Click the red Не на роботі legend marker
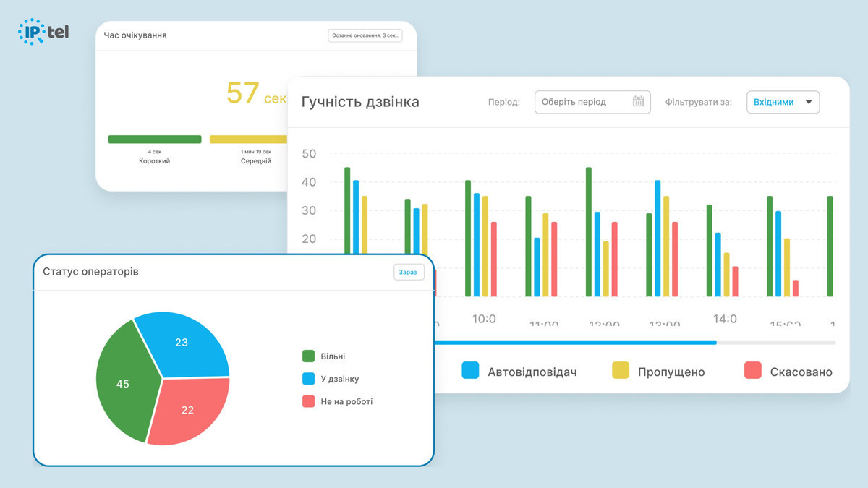868x488 pixels. 310,402
